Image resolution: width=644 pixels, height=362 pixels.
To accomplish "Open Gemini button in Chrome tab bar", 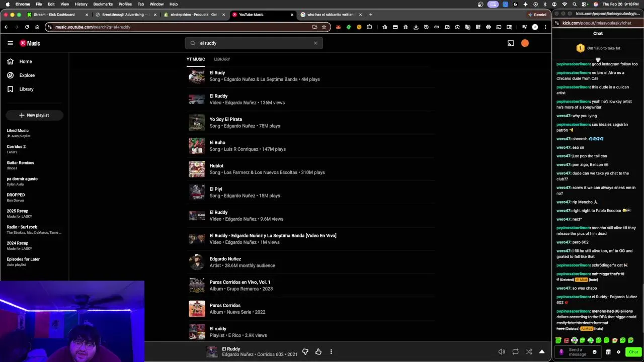I will pos(537,15).
